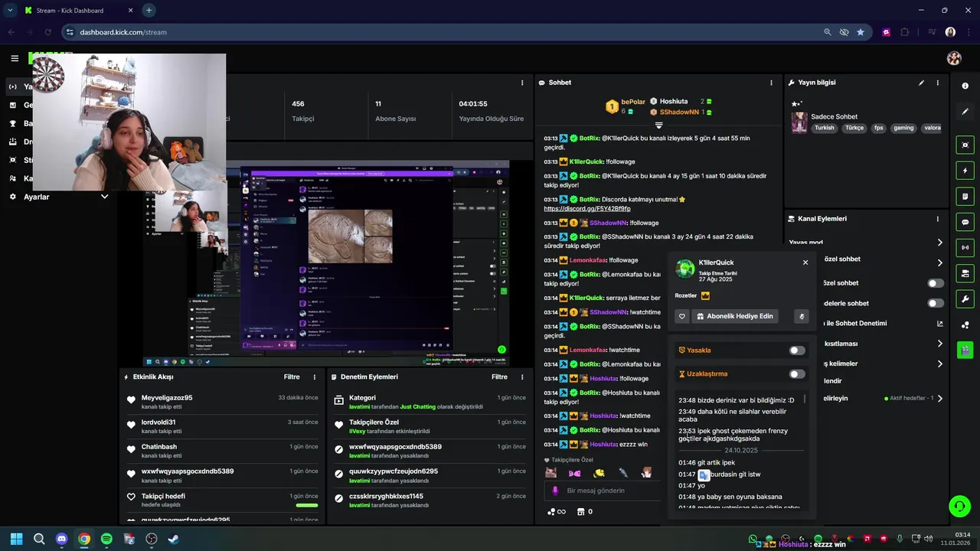
Task: Open the document widget icon in sidebar
Action: tap(965, 196)
